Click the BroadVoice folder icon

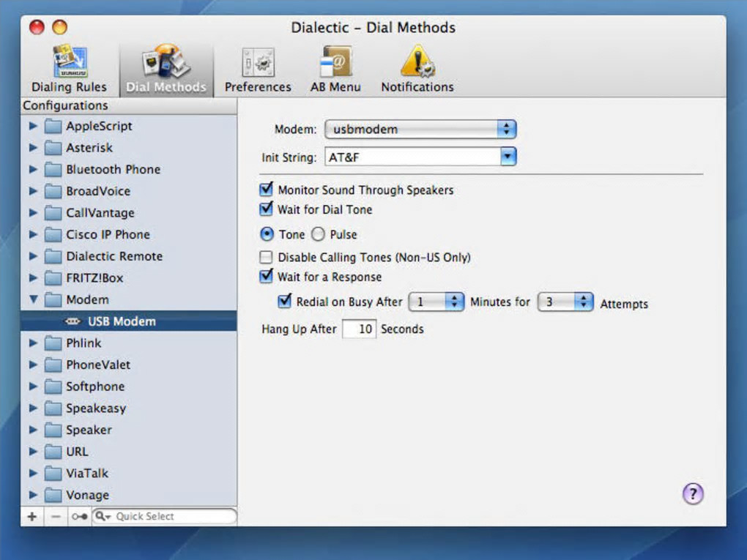(53, 191)
